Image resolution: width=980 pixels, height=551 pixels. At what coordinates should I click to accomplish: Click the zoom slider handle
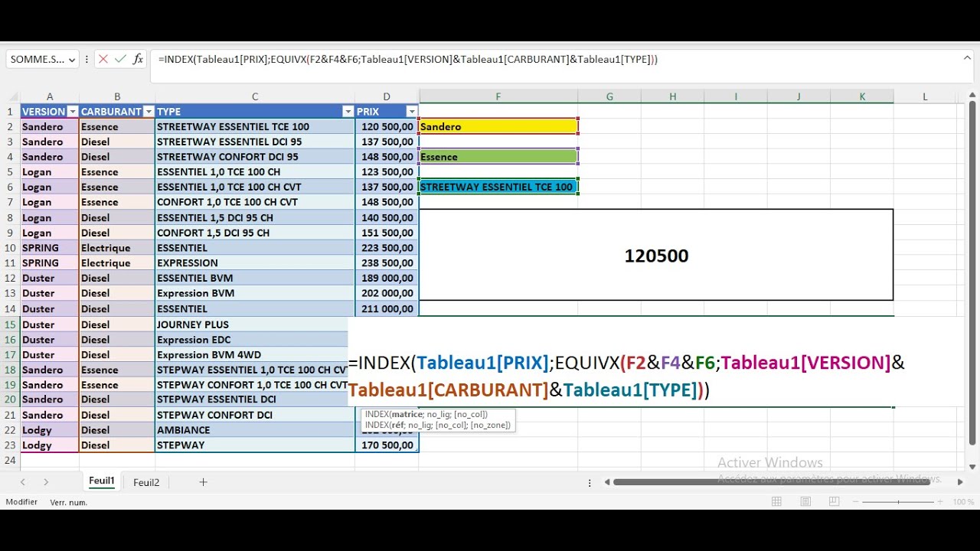(899, 502)
